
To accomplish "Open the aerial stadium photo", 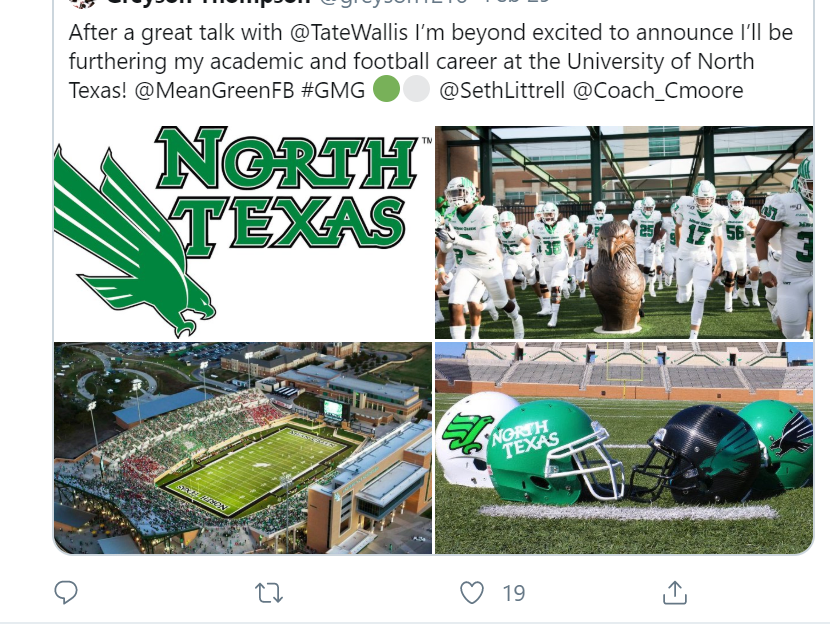I will coord(243,448).
